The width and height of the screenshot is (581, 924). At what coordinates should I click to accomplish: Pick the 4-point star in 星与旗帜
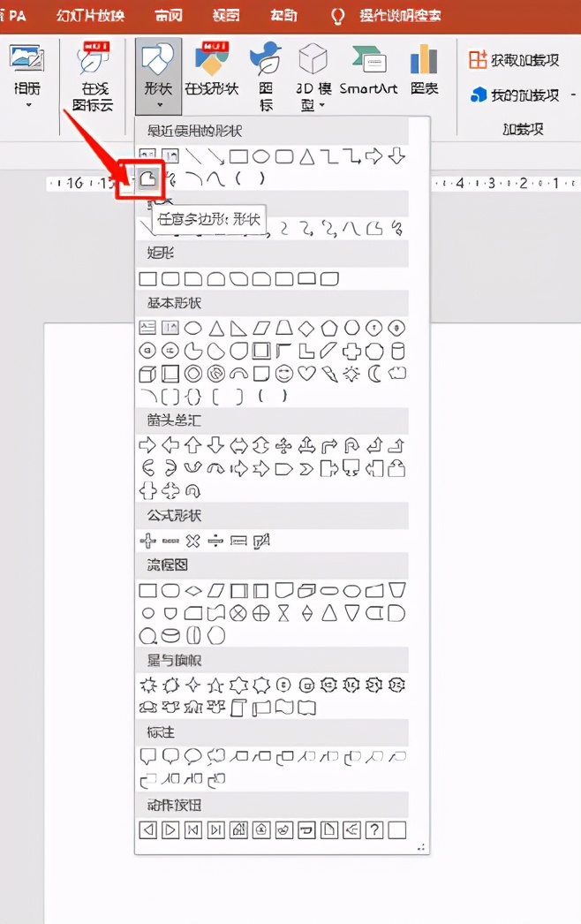click(x=193, y=685)
